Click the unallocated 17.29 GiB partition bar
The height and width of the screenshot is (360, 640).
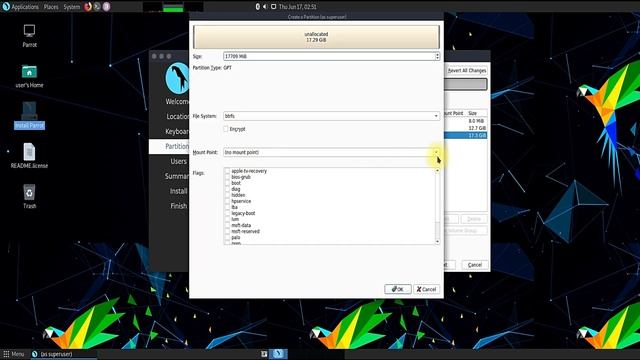coord(316,37)
